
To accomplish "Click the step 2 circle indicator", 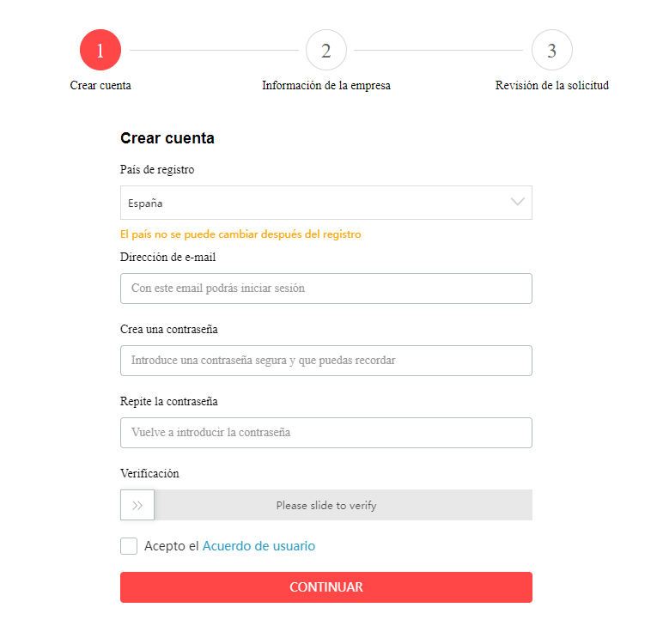I will 326,50.
